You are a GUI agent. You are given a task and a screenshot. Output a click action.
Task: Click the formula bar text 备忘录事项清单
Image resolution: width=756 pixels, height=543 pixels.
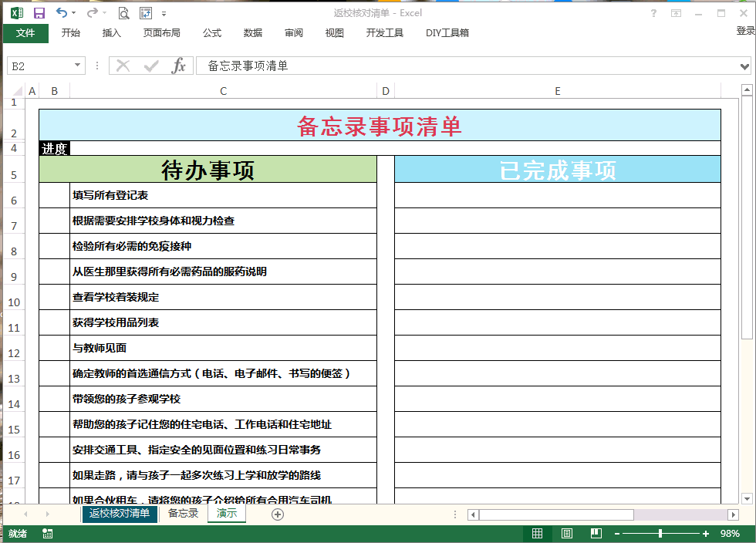point(248,66)
